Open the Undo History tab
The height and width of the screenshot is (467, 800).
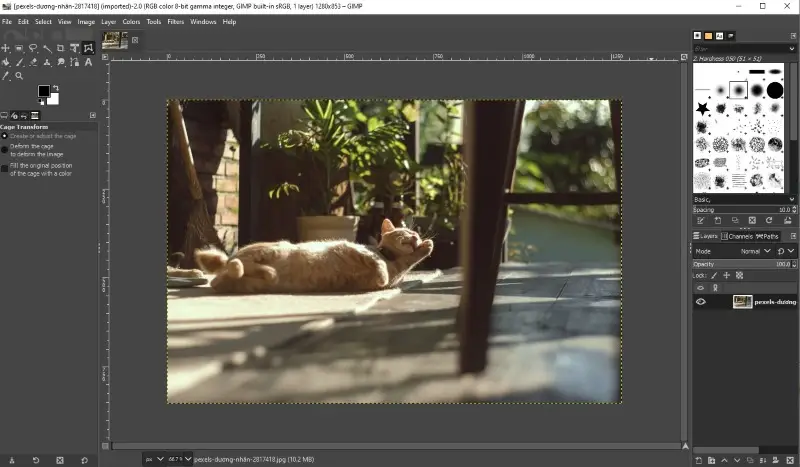24,115
